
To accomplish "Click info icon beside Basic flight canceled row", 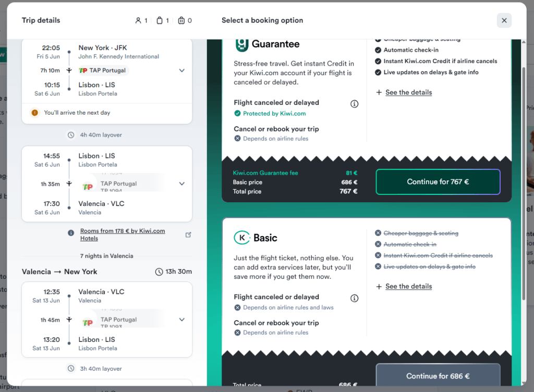I will tap(354, 298).
